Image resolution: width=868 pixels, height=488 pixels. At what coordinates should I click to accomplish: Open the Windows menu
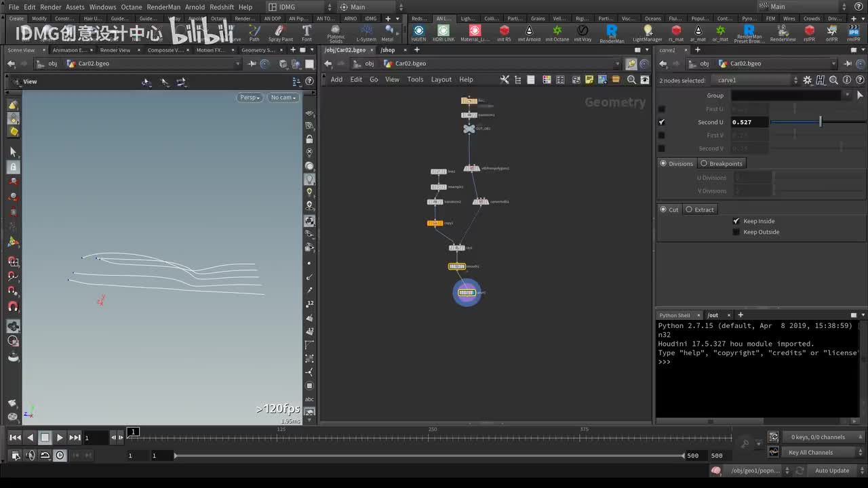102,7
